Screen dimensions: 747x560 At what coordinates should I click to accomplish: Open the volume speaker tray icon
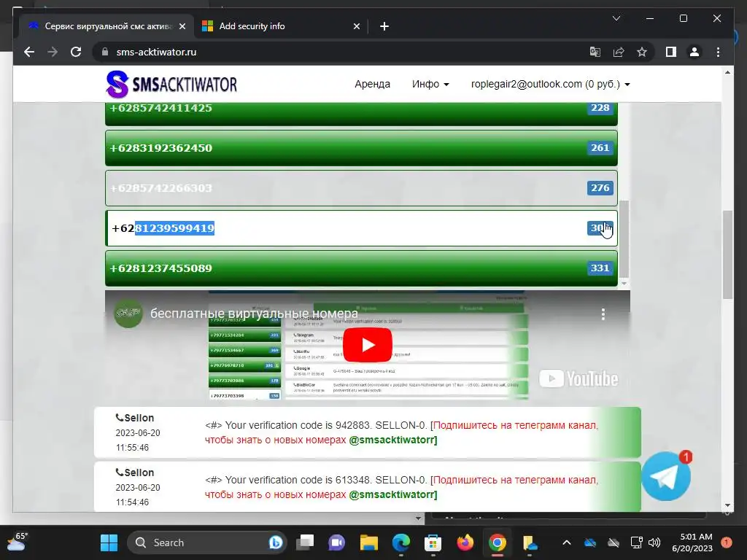(654, 542)
